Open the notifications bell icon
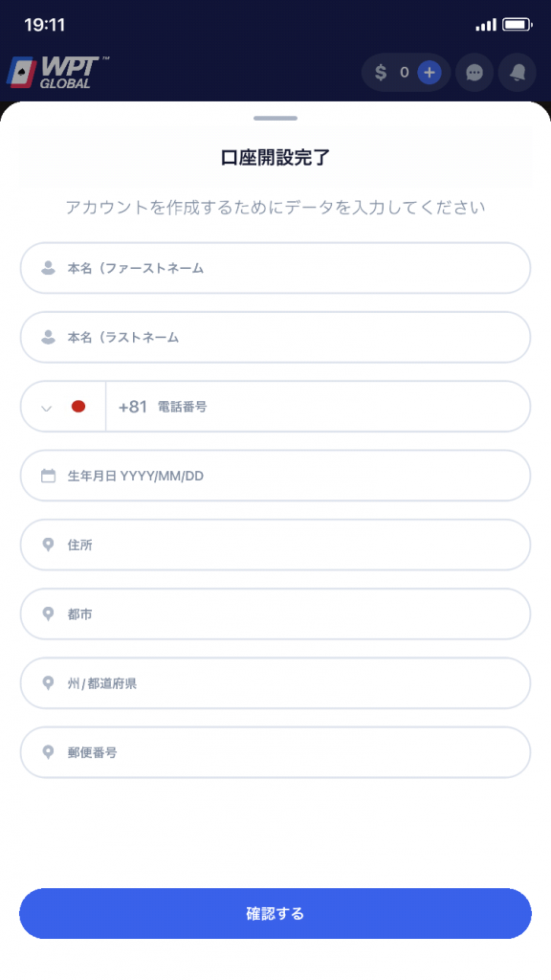This screenshot has width=551, height=980. (x=518, y=73)
